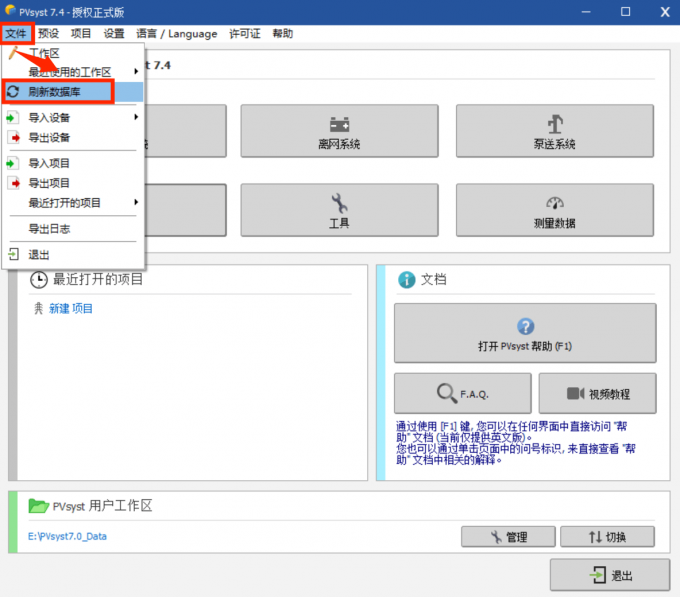
Task: Click the red export equipment arrow icon
Action: [13, 137]
